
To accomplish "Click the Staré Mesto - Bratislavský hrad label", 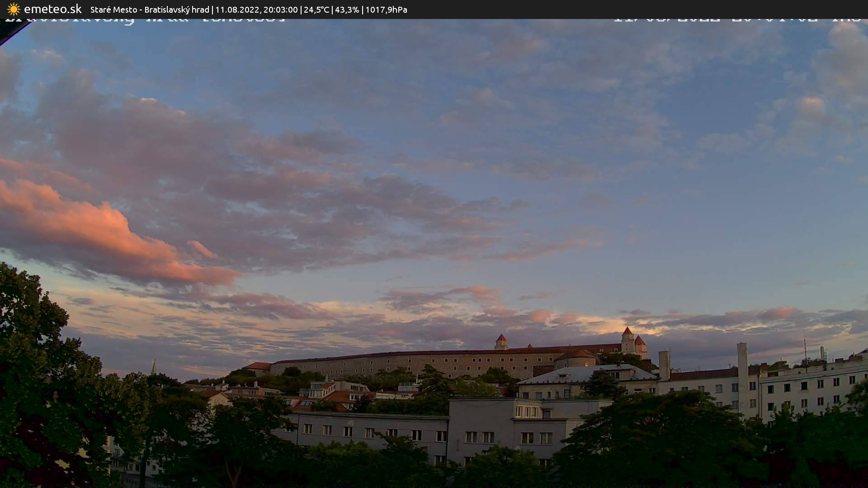I will [150, 9].
